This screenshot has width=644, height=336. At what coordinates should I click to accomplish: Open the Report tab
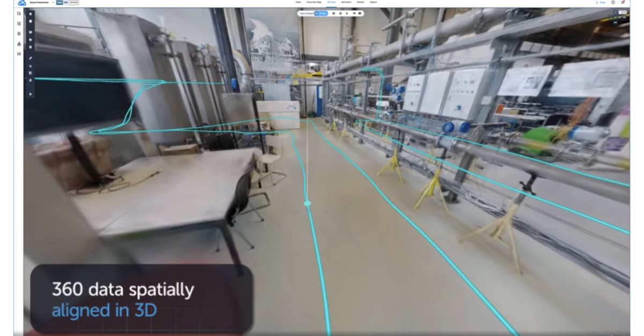click(374, 2)
